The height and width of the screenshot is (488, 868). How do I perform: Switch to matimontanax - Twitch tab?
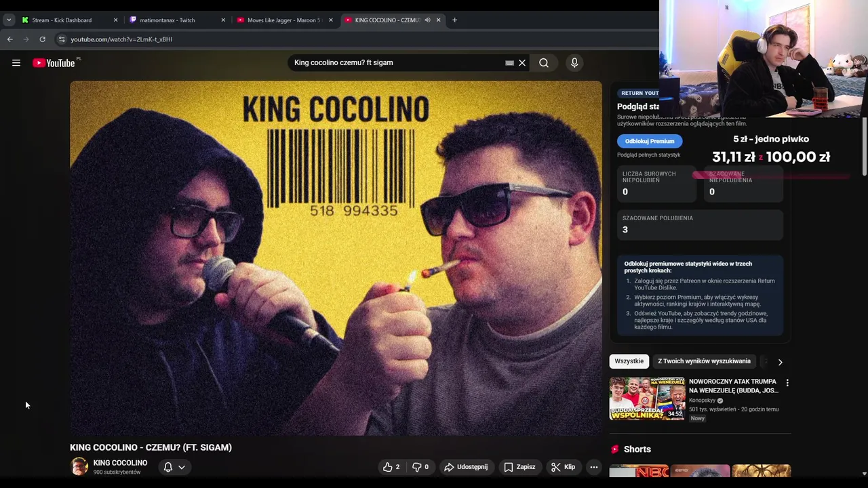pos(167,20)
